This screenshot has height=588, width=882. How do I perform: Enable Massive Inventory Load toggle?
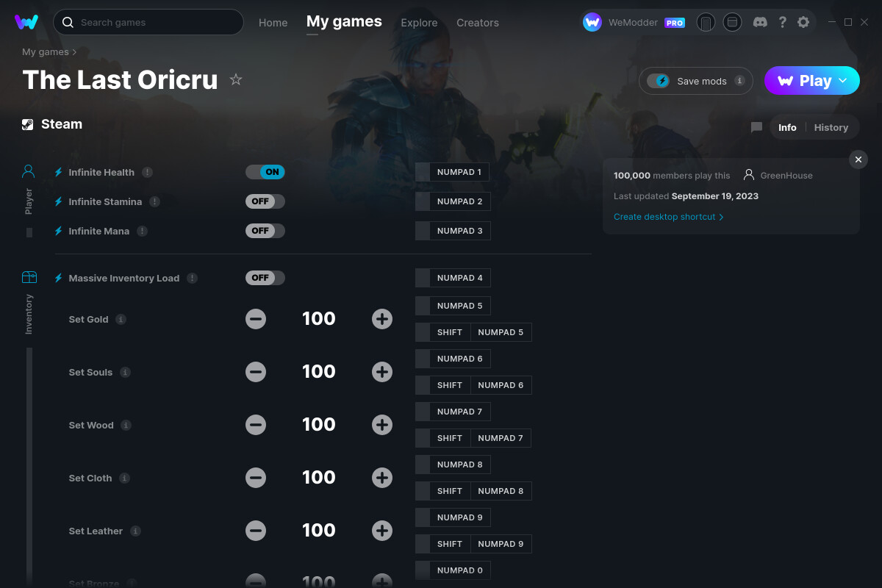point(265,278)
